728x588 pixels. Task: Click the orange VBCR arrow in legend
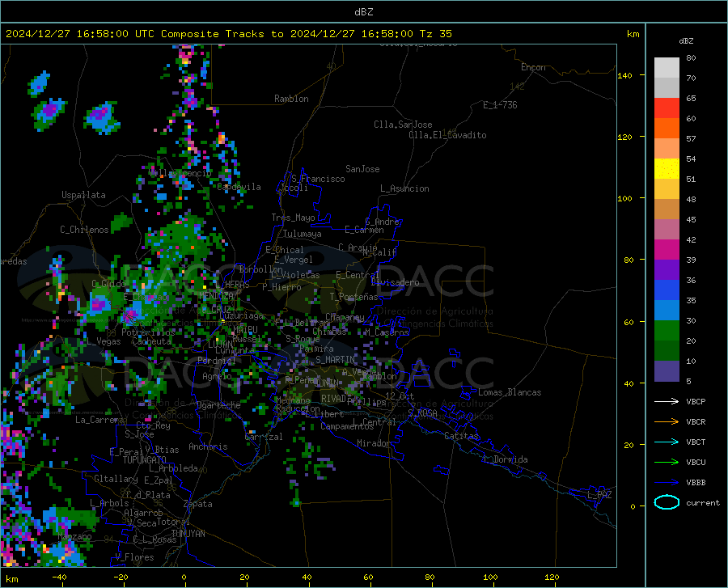667,421
